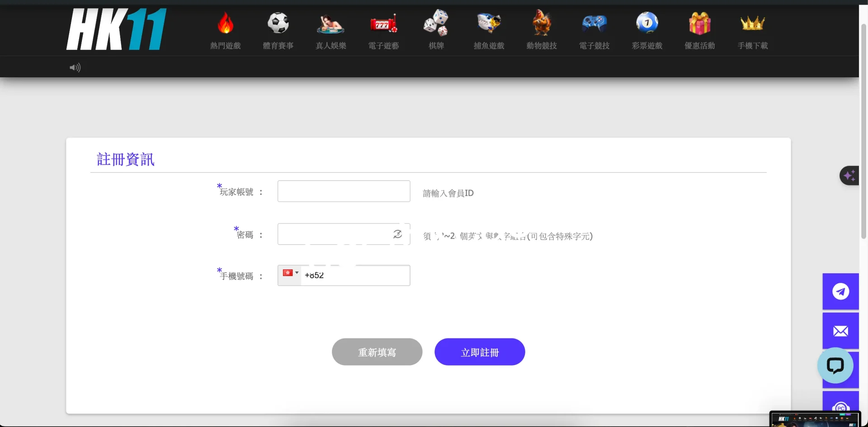The image size is (868, 427).
Task: Open the 熱門遊戲 flame icon
Action: point(225,23)
